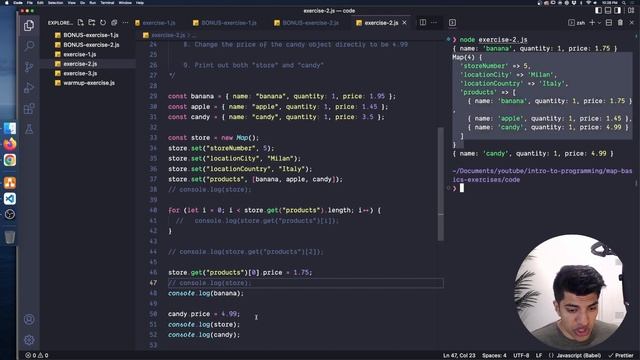Close the exercise-2.js tab

[404, 23]
